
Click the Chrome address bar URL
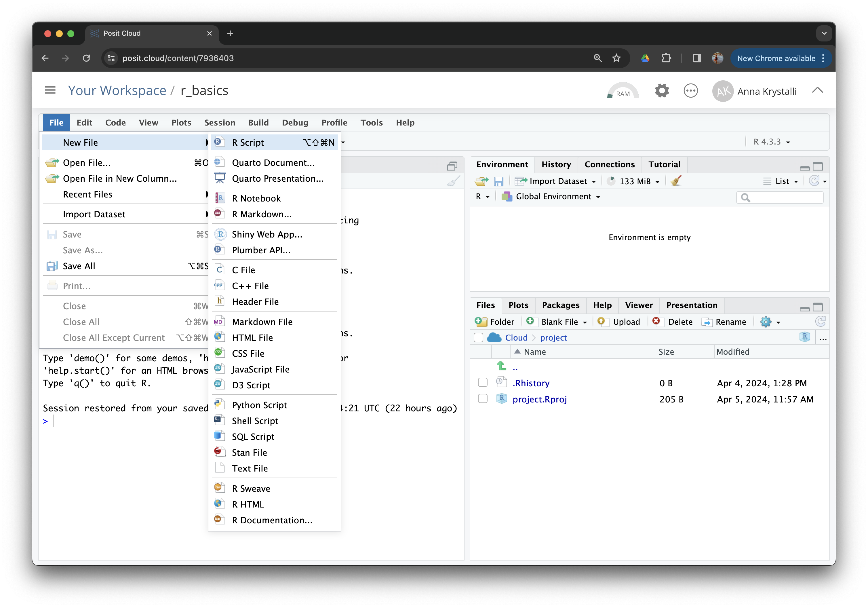pos(178,58)
